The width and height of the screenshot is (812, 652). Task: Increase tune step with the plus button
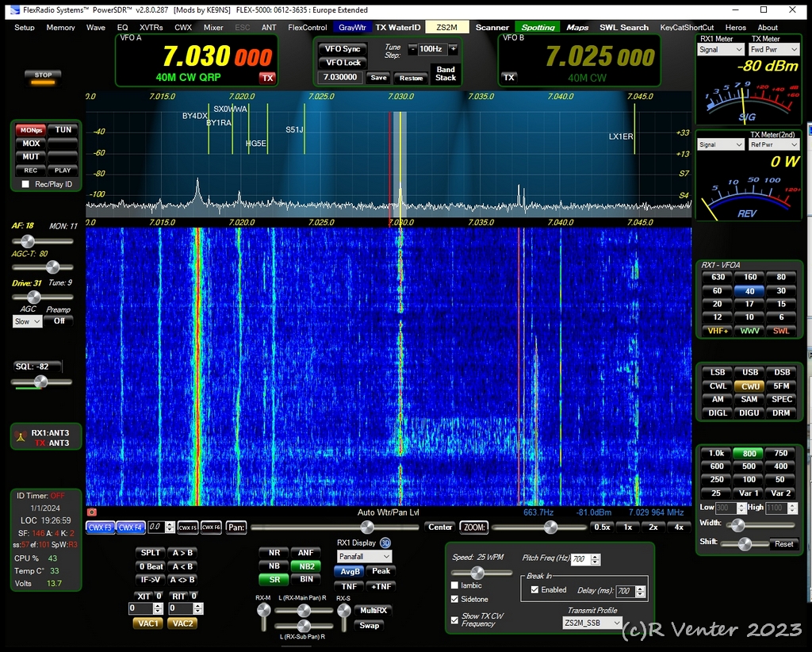tap(453, 48)
